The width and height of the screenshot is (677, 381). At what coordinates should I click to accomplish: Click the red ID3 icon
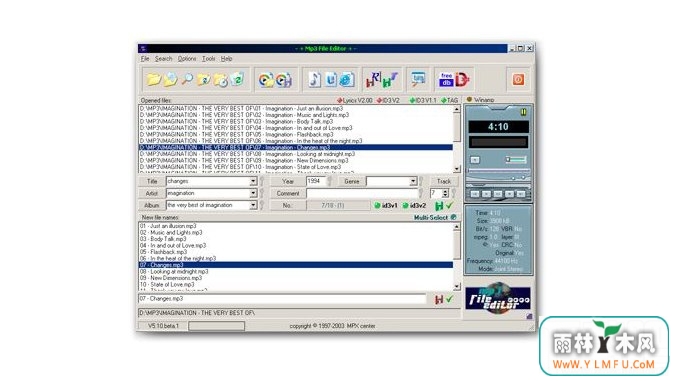pyautogui.click(x=462, y=79)
